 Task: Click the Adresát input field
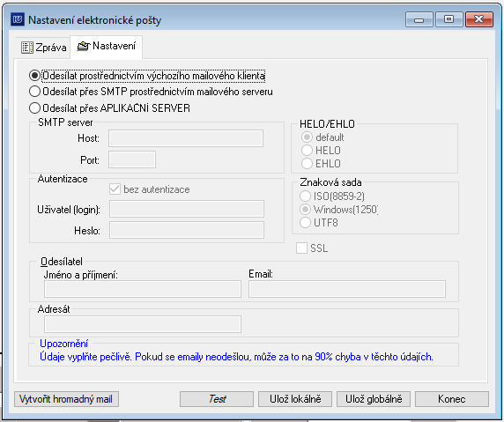143,324
